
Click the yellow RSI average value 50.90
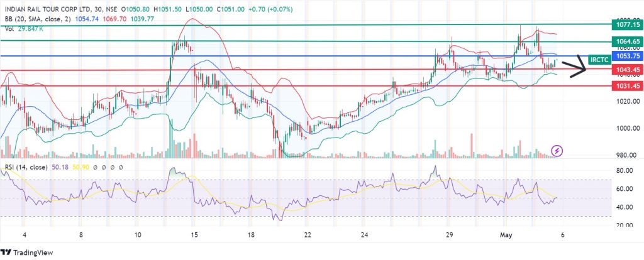pyautogui.click(x=80, y=167)
